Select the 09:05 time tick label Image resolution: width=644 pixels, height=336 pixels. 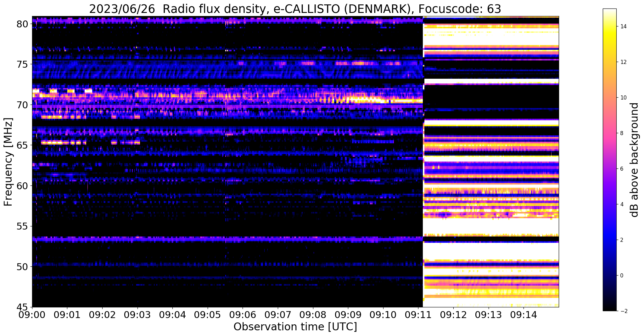pyautogui.click(x=208, y=314)
